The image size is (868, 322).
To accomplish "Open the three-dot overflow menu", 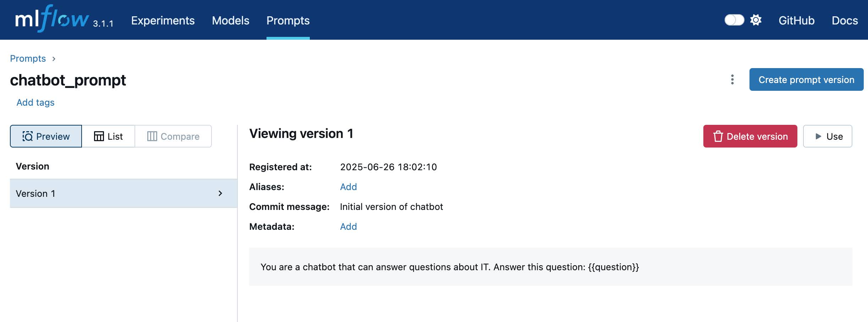I will click(732, 79).
